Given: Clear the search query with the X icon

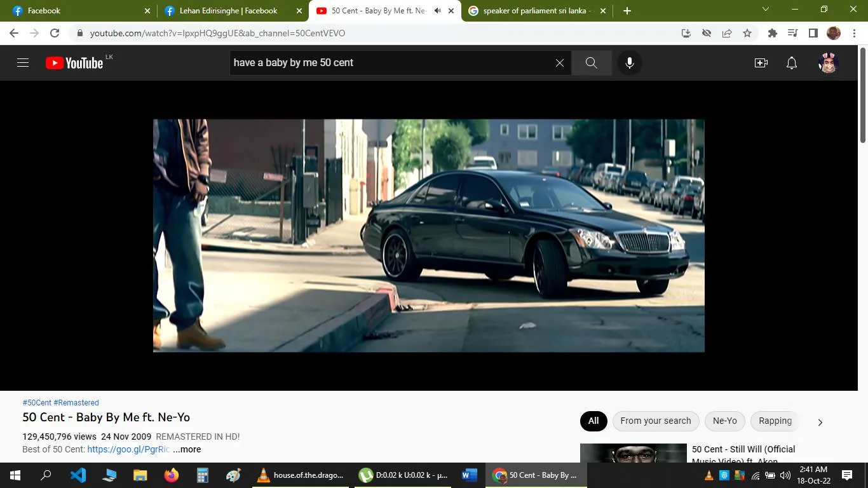Looking at the screenshot, I should 559,63.
